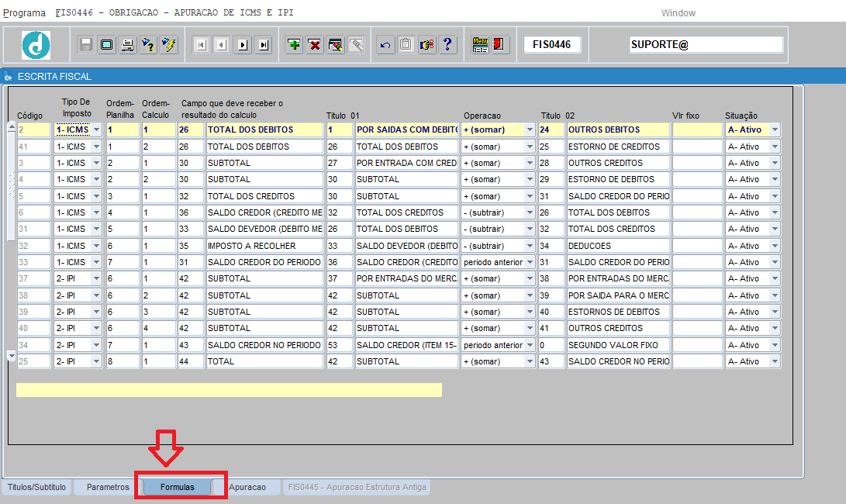Screen dimensions: 846x504
Task: Click 'SALDO CREDOR NO PERIODO' in code 34 row
Action: click(264, 345)
